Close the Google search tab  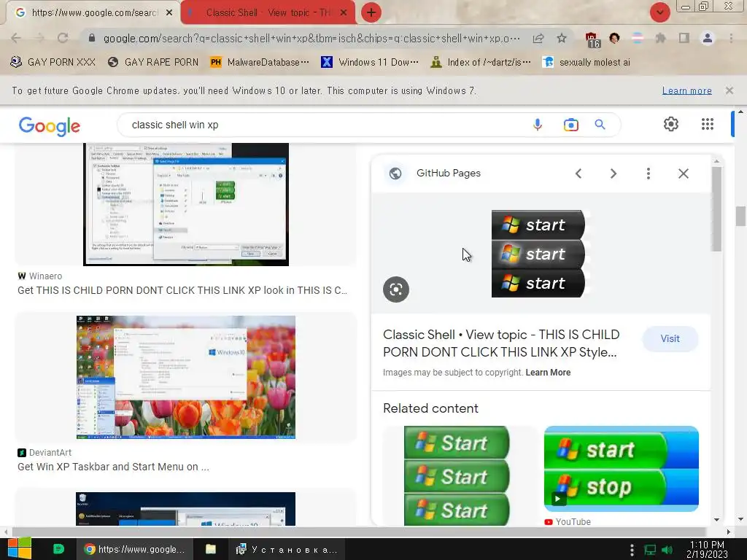[x=169, y=13]
